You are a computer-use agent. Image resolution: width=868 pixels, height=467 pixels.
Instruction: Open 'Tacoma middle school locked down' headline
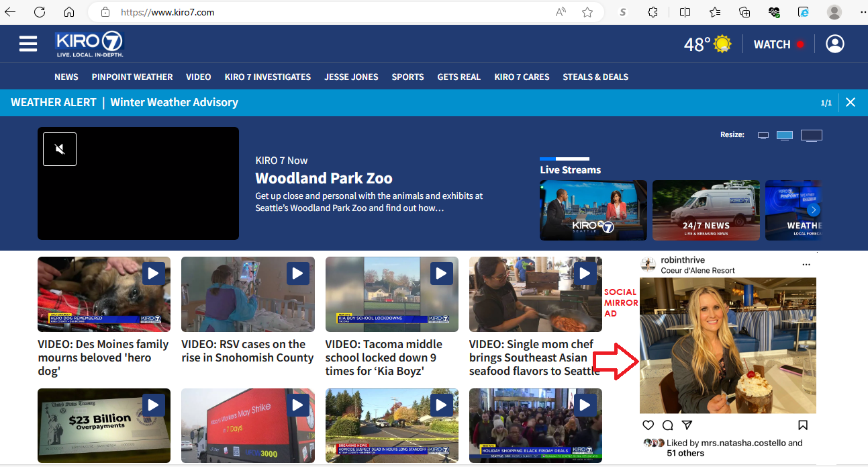point(384,357)
